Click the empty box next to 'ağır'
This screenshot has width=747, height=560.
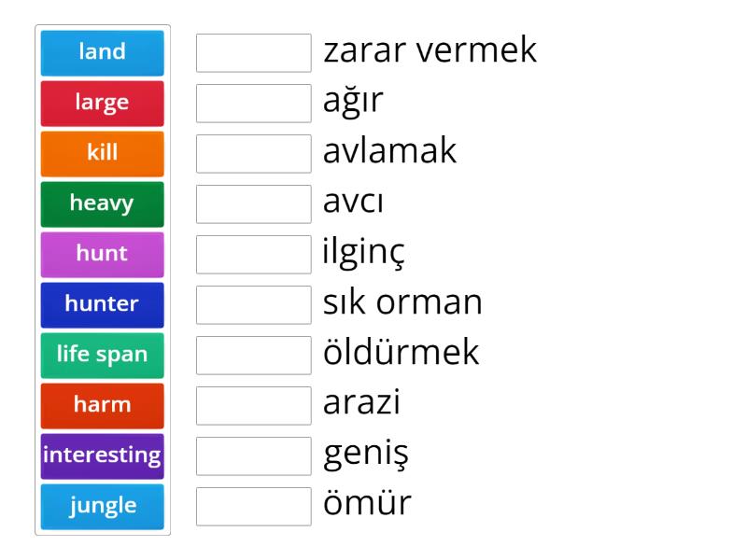point(254,104)
